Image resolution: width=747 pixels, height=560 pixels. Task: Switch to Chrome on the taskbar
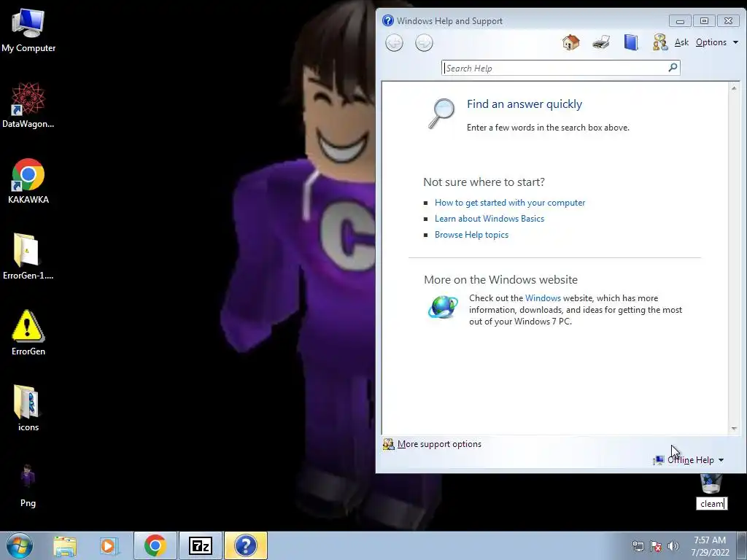tap(155, 545)
